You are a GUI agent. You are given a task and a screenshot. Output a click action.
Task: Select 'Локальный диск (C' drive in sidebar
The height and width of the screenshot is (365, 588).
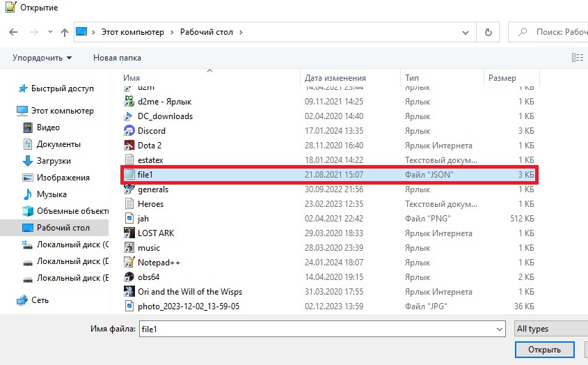click(x=72, y=244)
